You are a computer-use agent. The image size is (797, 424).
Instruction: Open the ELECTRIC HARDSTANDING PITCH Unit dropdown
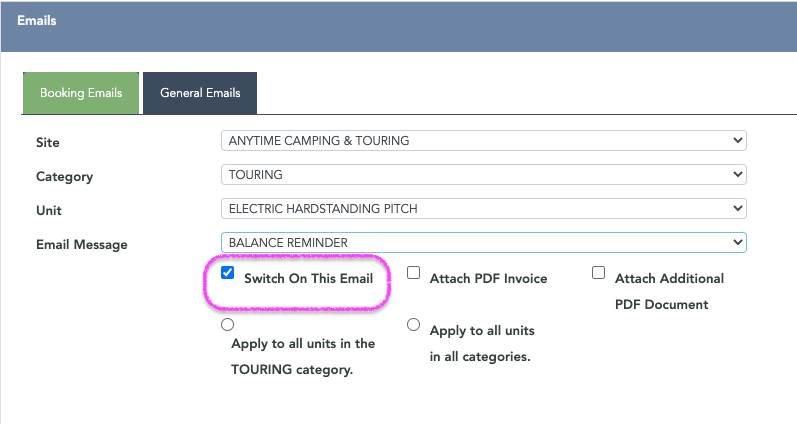(483, 208)
